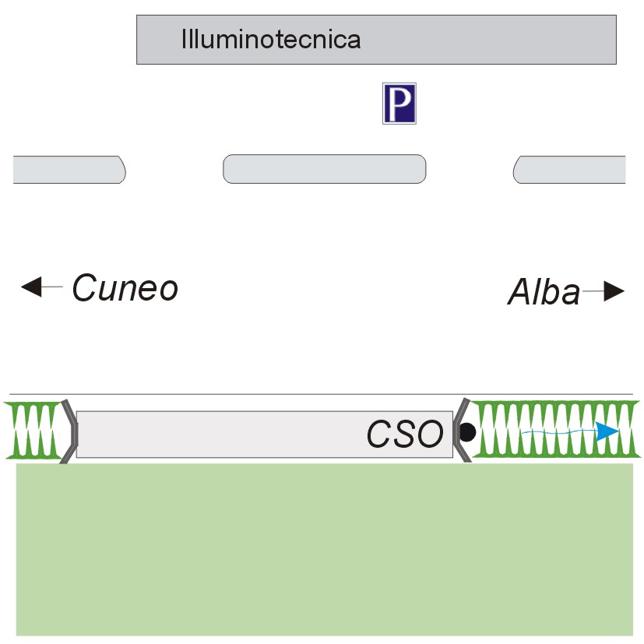Screen dimensions: 644x644
Task: Click the black arrow pointing to Alba
Action: click(604, 291)
